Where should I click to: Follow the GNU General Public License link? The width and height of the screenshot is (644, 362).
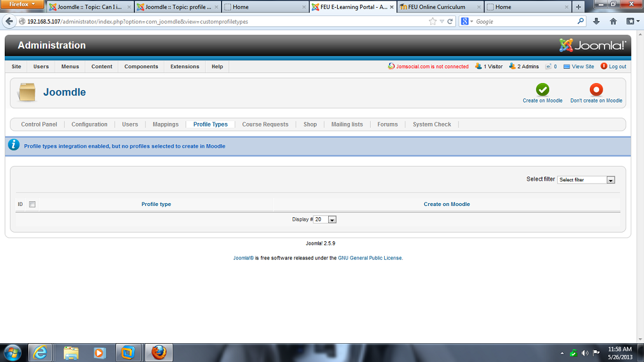369,258
